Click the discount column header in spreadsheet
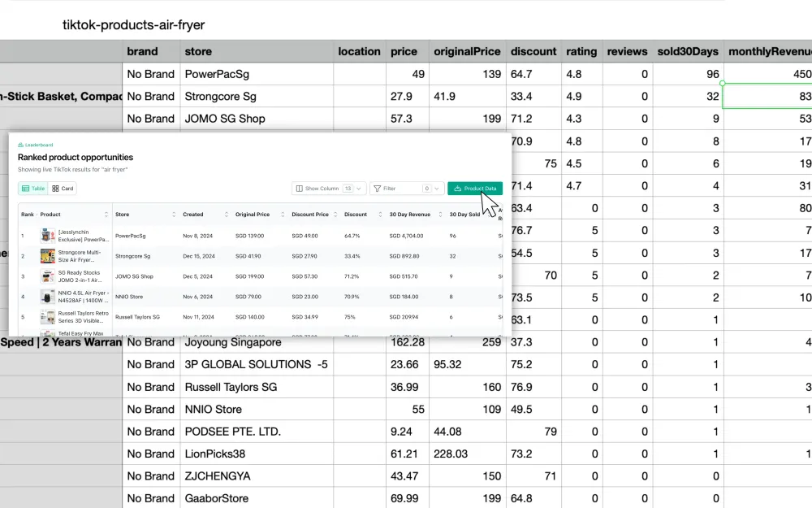This screenshot has width=812, height=508. (533, 51)
